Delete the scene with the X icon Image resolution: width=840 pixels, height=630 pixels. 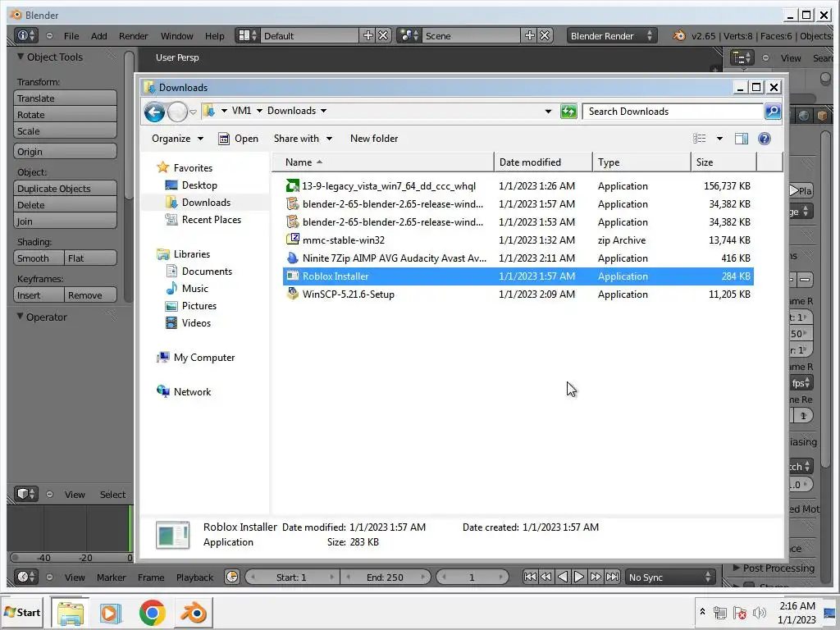point(545,35)
